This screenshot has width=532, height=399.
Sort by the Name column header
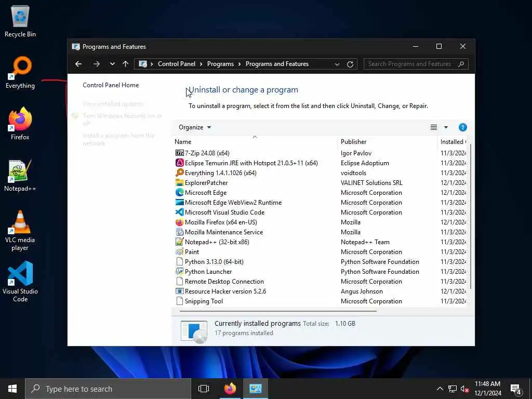click(256, 141)
